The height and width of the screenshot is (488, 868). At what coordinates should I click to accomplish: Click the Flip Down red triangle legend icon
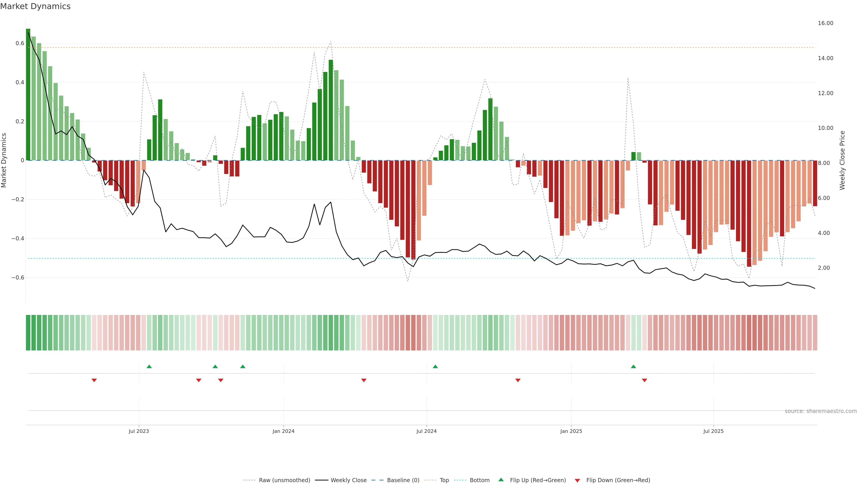click(577, 480)
